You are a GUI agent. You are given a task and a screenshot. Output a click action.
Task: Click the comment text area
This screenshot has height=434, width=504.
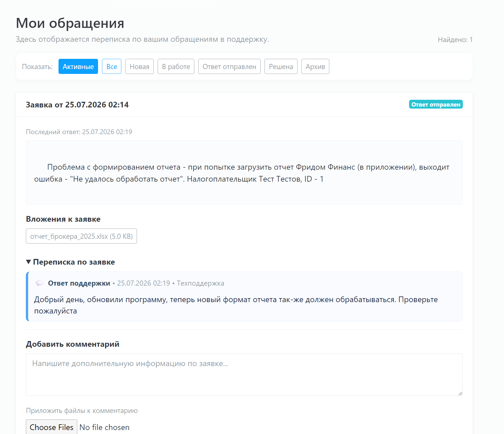click(x=244, y=375)
